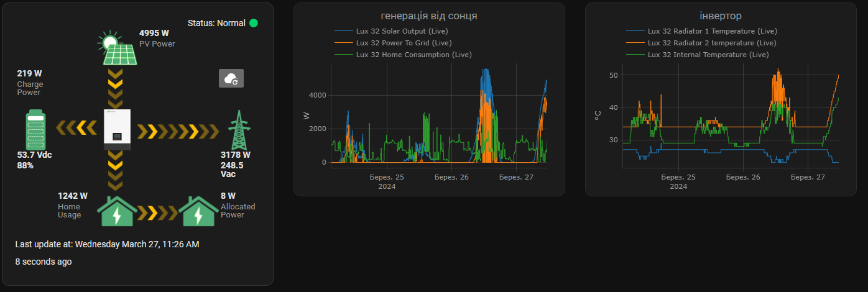Click the '8 seconds ago' text

tap(44, 262)
